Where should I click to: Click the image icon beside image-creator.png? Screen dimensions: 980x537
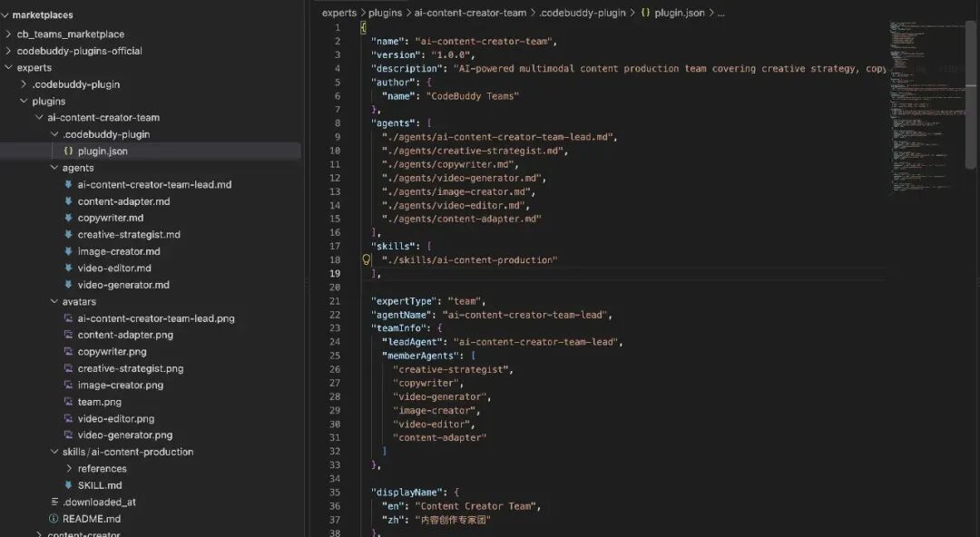[x=68, y=386]
